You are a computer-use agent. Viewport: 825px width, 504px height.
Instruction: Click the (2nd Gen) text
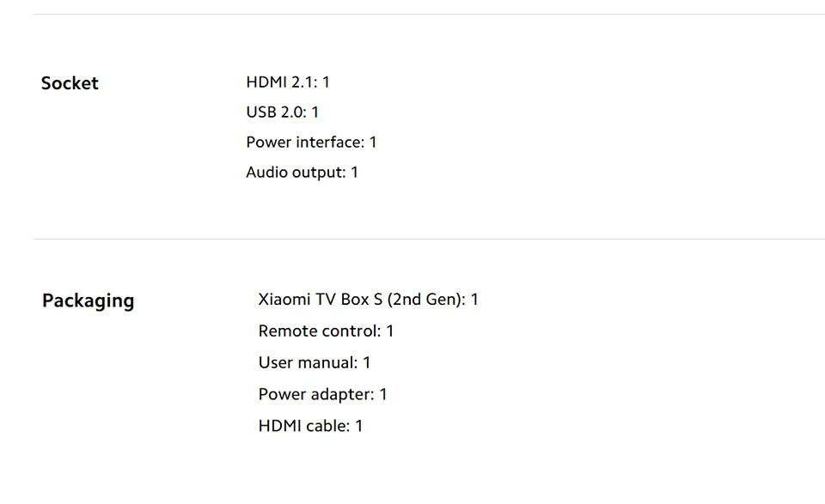[427, 300]
